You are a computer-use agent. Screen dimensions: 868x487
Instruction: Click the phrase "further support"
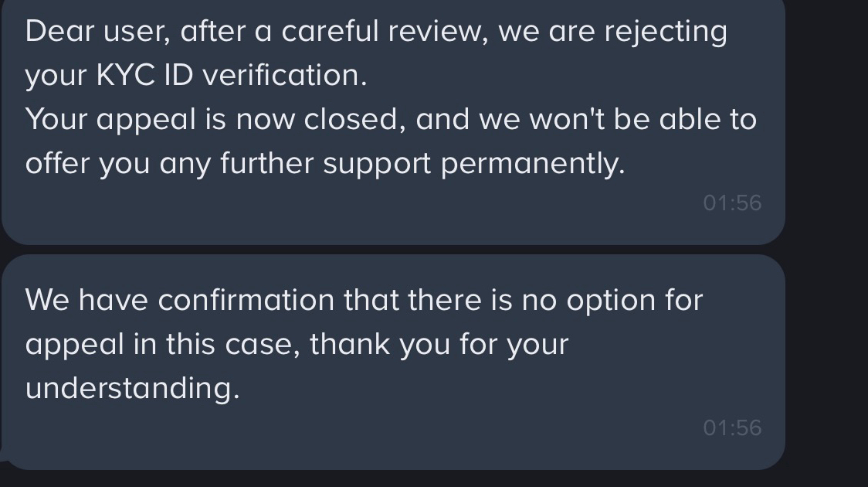point(326,164)
